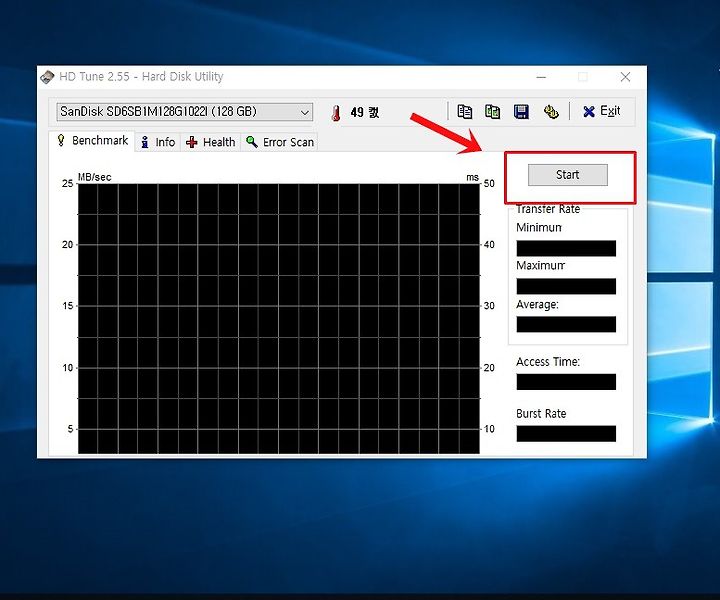Screen dimensions: 720x600
Task: Click the Maximum transfer rate value field
Action: click(566, 286)
